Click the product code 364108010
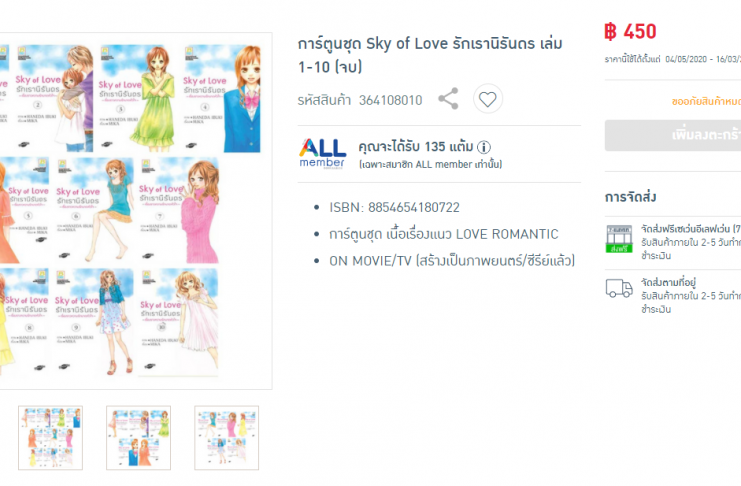The image size is (741, 486). (x=390, y=100)
